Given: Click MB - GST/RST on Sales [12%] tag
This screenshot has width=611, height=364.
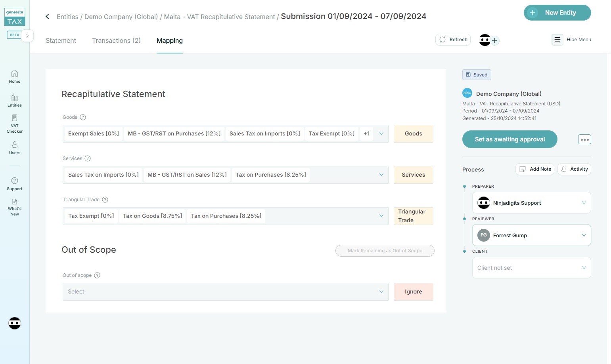Looking at the screenshot, I should [x=187, y=175].
